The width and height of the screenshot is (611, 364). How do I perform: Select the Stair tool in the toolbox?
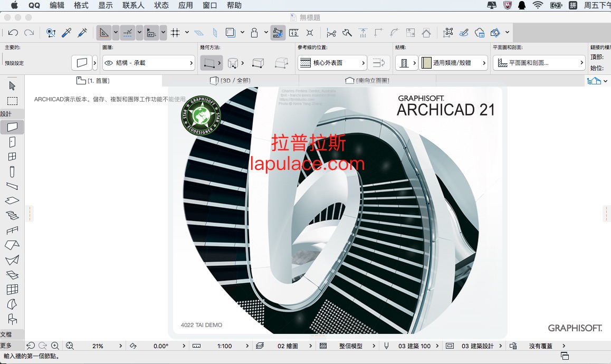pos(12,215)
